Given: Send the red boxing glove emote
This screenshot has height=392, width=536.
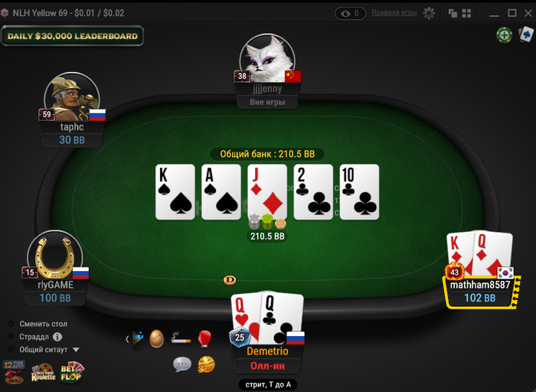Looking at the screenshot, I should 204,339.
